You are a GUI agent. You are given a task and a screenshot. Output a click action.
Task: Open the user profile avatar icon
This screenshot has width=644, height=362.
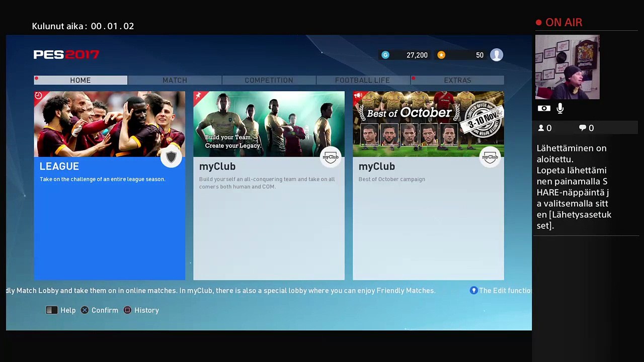497,55
